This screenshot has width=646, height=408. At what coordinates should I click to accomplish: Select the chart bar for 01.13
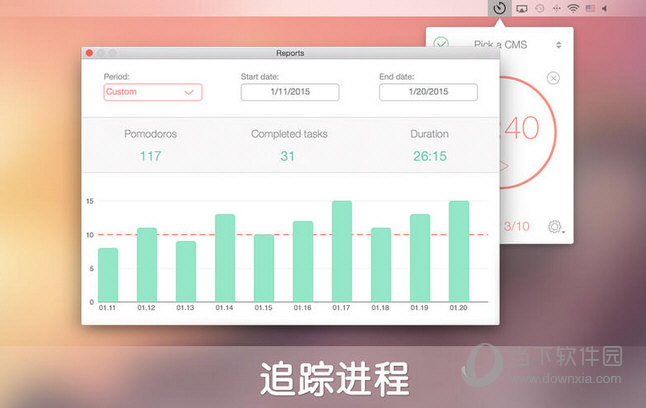point(186,272)
